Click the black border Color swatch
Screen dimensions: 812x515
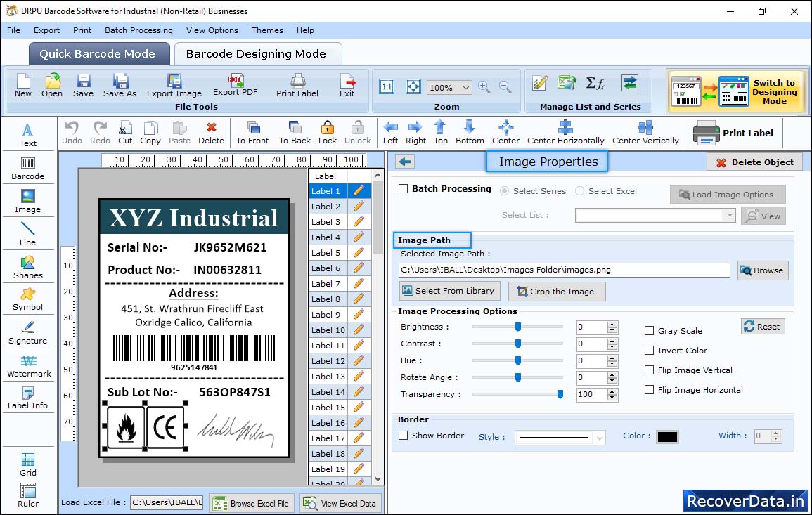[667, 437]
